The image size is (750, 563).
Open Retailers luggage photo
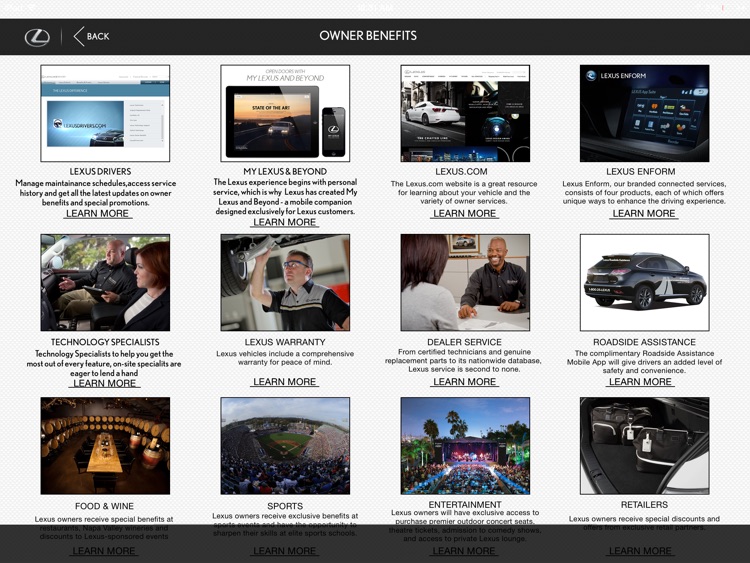coord(644,446)
